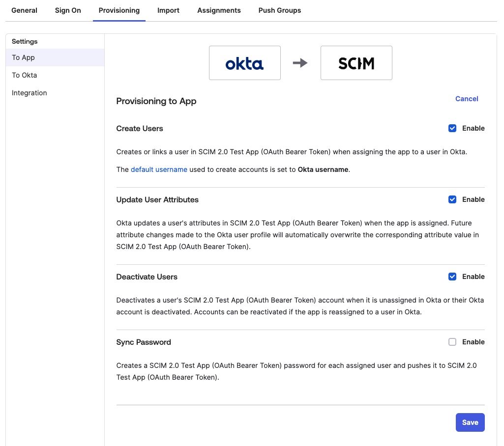Select the Provisioning tab
Viewport: 504px width, 446px height.
click(119, 10)
